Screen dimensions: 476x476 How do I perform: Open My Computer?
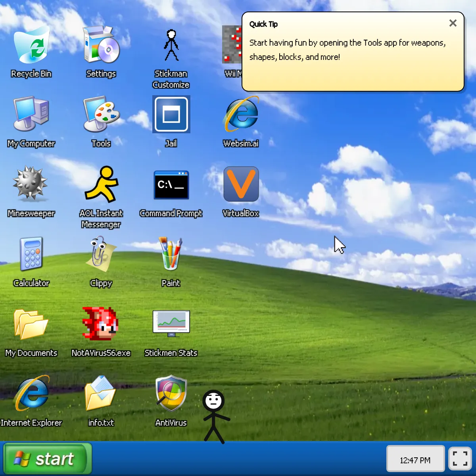point(31,115)
